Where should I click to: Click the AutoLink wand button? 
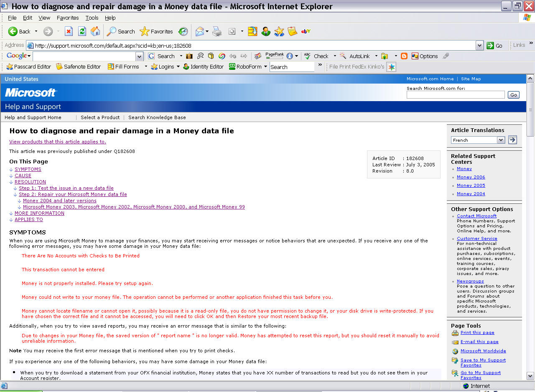tap(355, 56)
